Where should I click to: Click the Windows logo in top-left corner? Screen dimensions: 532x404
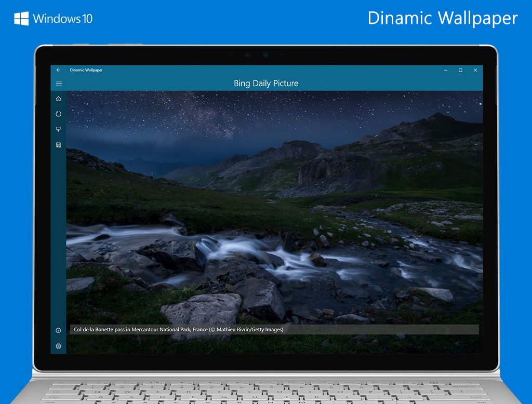click(x=21, y=19)
